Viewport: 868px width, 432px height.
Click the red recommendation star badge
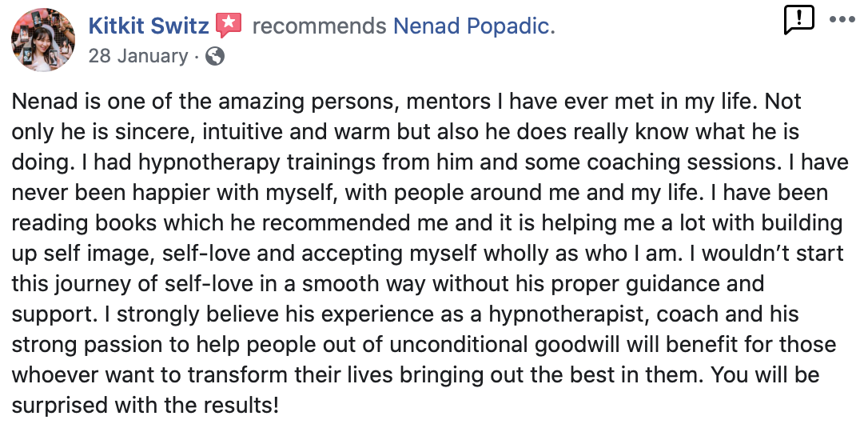pos(229,26)
